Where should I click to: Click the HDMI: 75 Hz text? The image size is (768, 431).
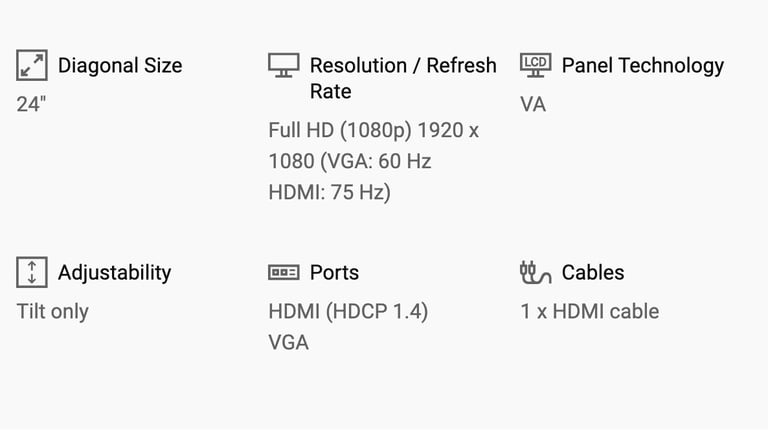pos(330,192)
